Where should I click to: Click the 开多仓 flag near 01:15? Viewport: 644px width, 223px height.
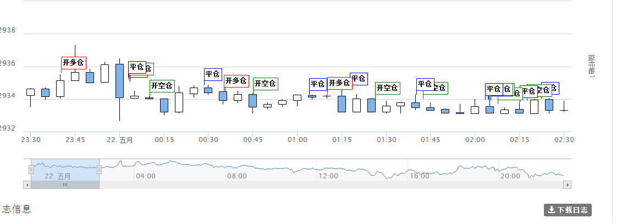(x=339, y=83)
